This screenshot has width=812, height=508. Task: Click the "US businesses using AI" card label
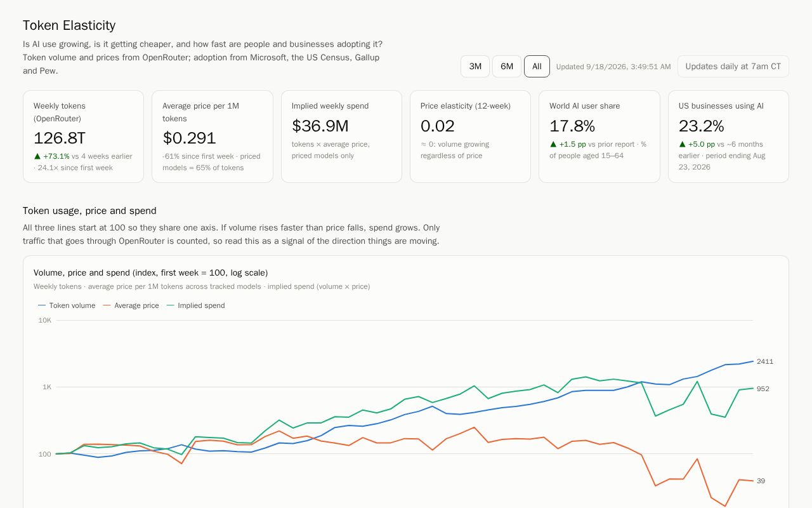[721, 106]
